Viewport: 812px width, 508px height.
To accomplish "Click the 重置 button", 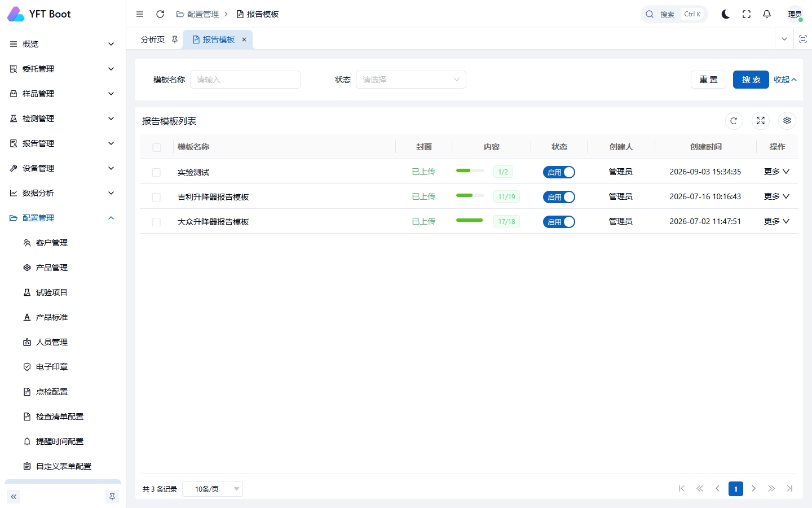I will pyautogui.click(x=708, y=80).
